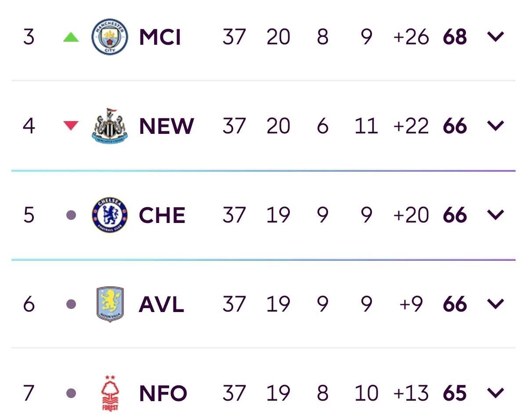Viewport: 527px width, 420px height.
Task: Click the NFO points total 65
Action: 455,393
